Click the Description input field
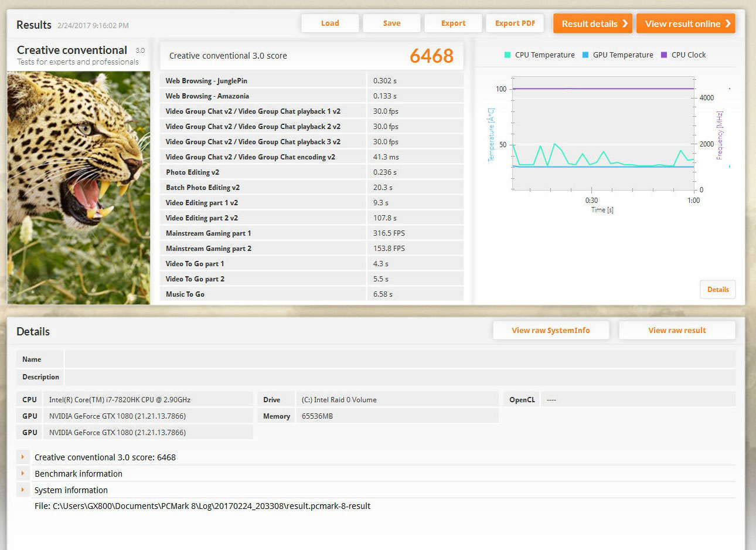The width and height of the screenshot is (756, 550). (x=400, y=377)
